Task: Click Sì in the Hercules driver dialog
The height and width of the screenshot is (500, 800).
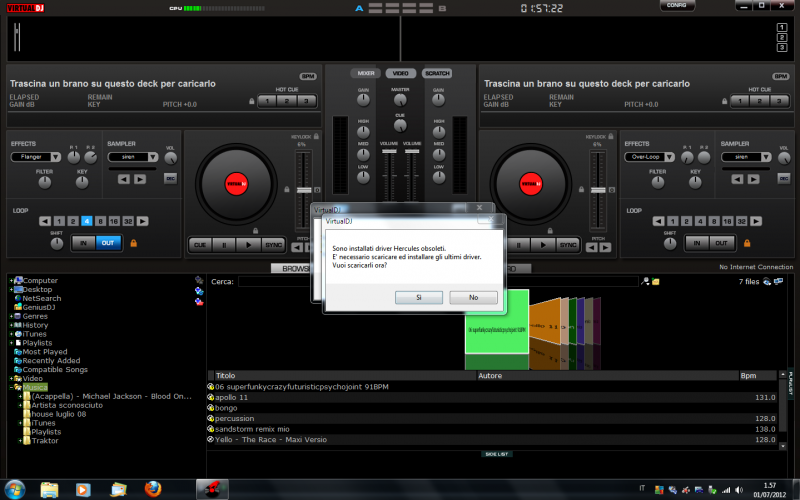Action: click(x=418, y=297)
